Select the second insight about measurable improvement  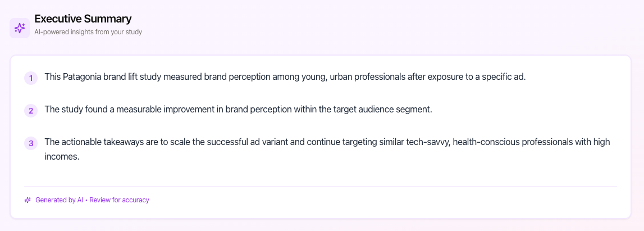point(238,110)
